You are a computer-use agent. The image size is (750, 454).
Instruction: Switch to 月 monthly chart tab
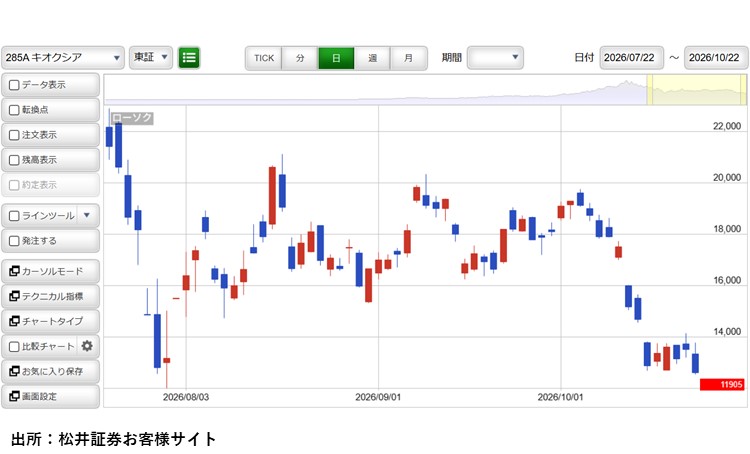tap(408, 58)
